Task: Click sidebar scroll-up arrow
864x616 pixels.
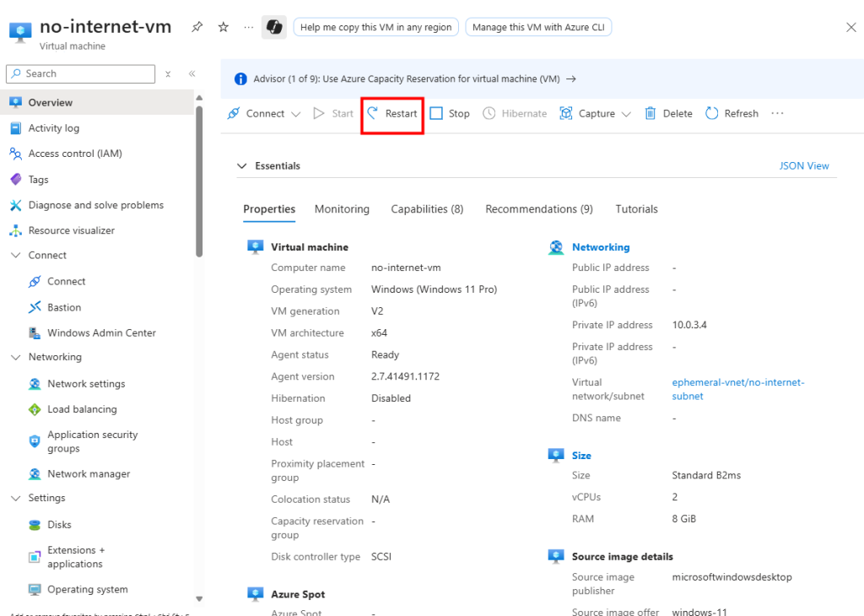Action: (199, 98)
